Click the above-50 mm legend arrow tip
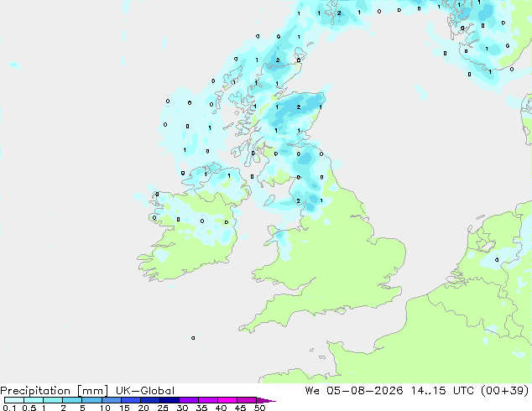The height and width of the screenshot is (411, 532). (266, 400)
